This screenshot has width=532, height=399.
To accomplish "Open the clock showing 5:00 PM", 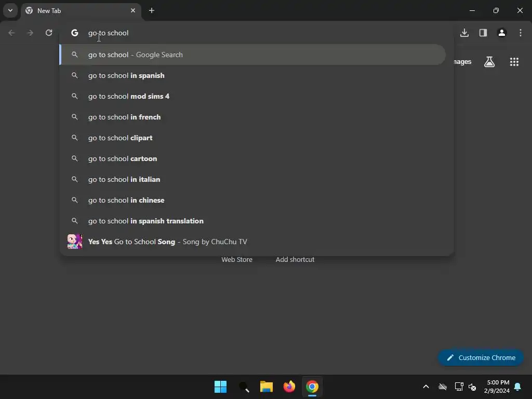I will point(497,387).
